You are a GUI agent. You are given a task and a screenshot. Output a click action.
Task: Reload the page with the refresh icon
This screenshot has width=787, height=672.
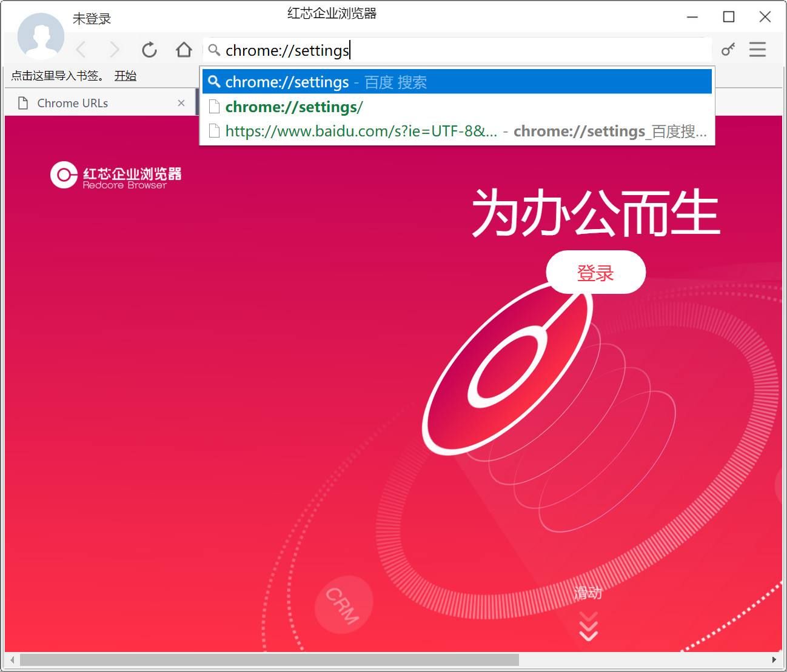click(x=149, y=50)
